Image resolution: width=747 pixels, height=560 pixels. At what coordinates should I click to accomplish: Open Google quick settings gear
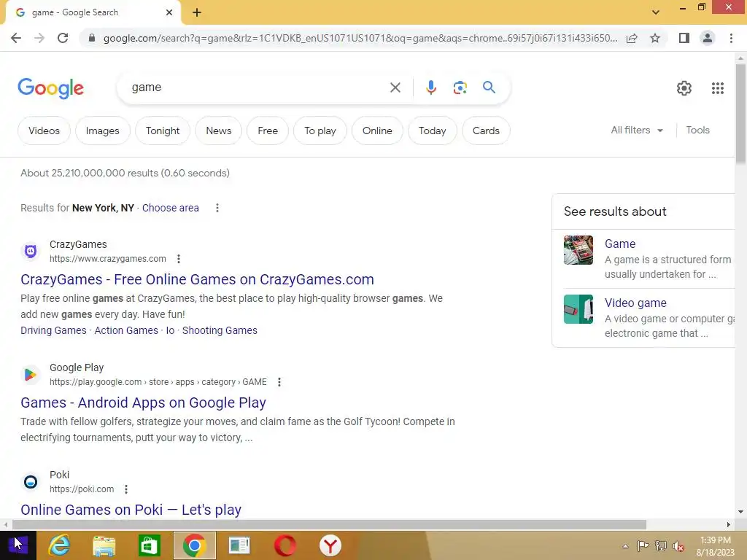click(x=684, y=88)
